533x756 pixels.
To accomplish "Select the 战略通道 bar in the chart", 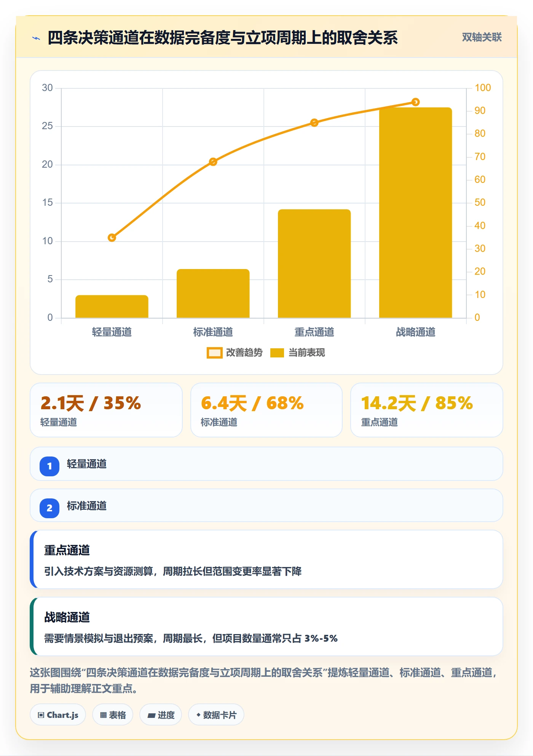I will point(416,213).
